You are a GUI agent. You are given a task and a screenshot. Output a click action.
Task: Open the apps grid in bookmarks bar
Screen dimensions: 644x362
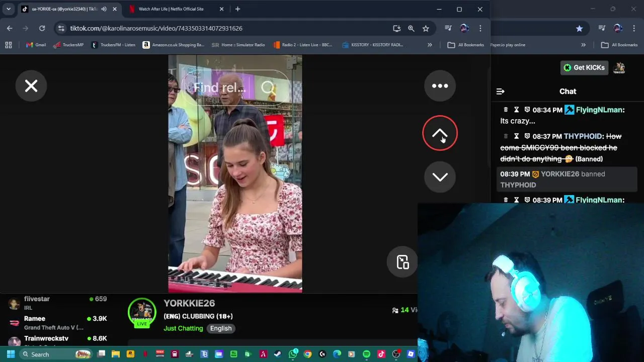(8, 45)
